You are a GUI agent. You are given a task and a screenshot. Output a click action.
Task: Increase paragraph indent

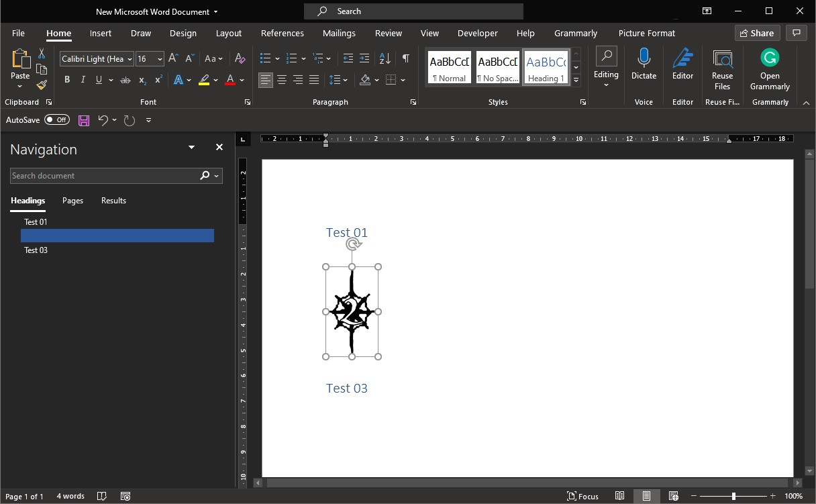click(x=364, y=58)
